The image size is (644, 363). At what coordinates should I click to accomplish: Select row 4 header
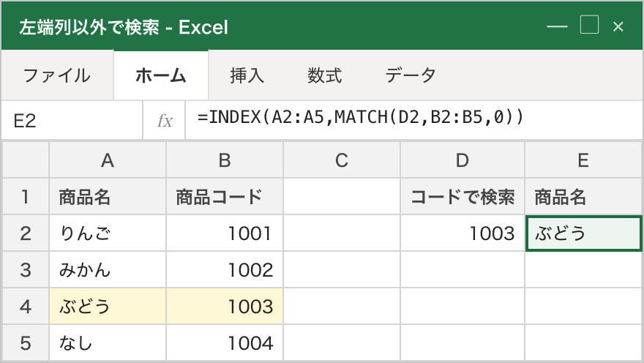pyautogui.click(x=26, y=306)
